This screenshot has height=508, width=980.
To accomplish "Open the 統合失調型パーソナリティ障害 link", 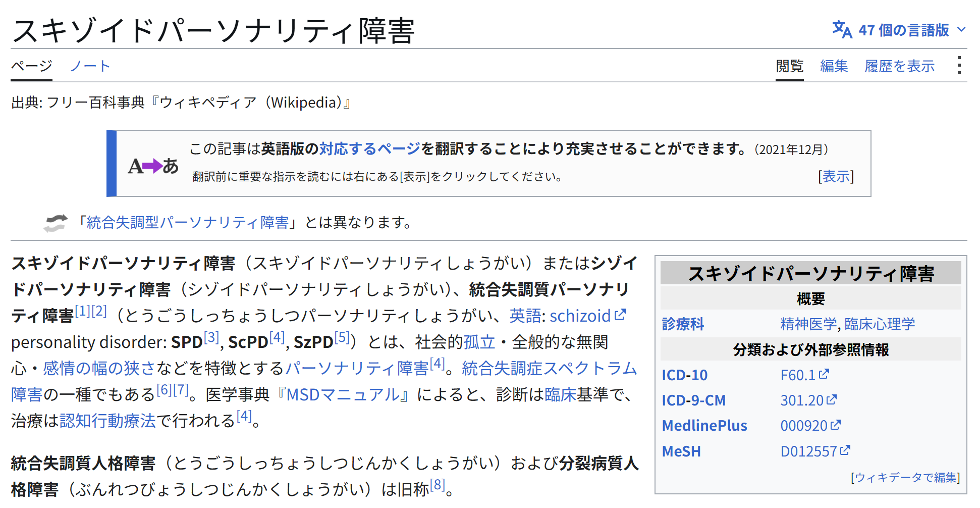I will click(188, 222).
